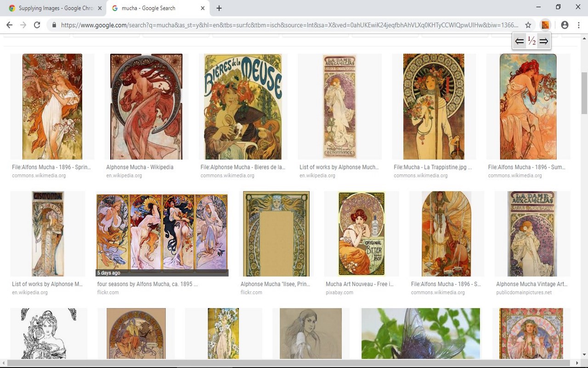
Task: Click the address bar URL
Action: (x=289, y=25)
